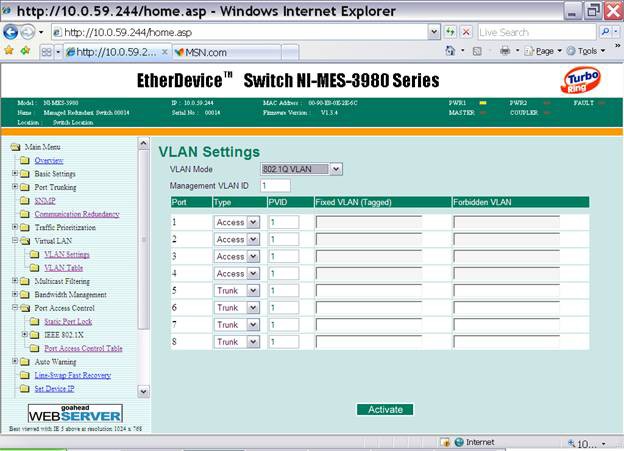Click the Refresh page icon
The image size is (624, 451).
(449, 32)
